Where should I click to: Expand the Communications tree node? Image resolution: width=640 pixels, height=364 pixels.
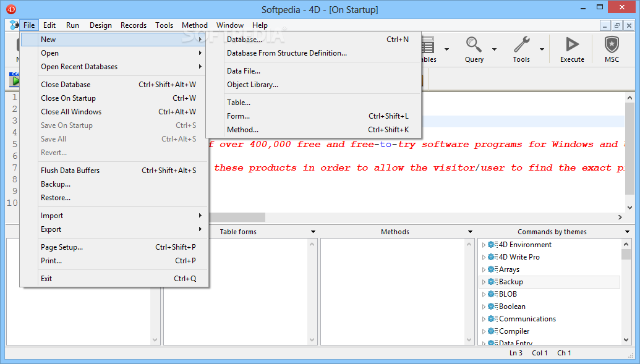pyautogui.click(x=484, y=319)
